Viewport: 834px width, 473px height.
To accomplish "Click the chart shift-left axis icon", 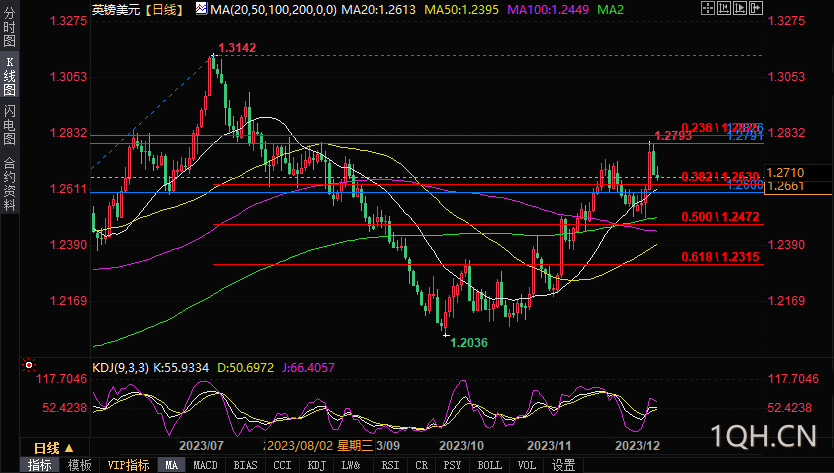I will coord(724,8).
